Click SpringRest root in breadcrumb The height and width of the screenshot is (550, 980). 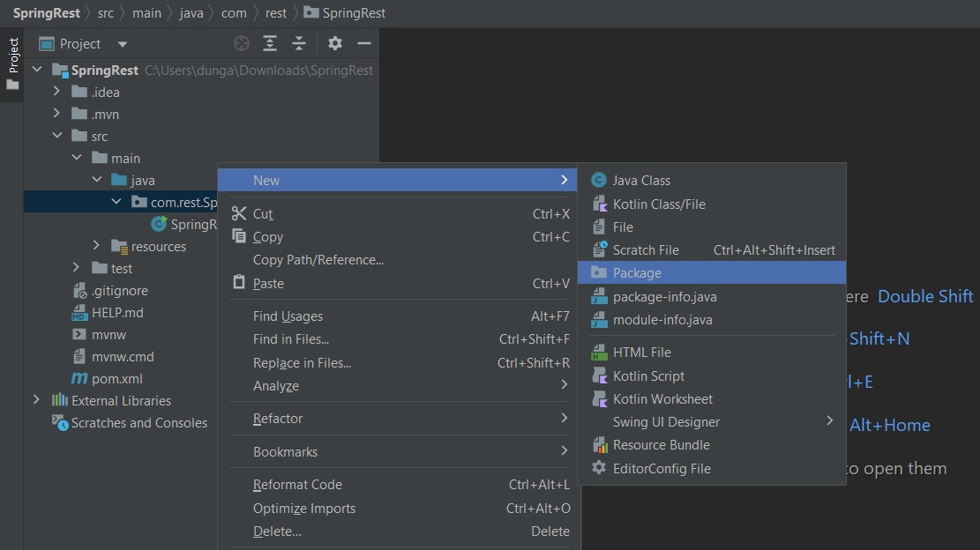coord(46,12)
